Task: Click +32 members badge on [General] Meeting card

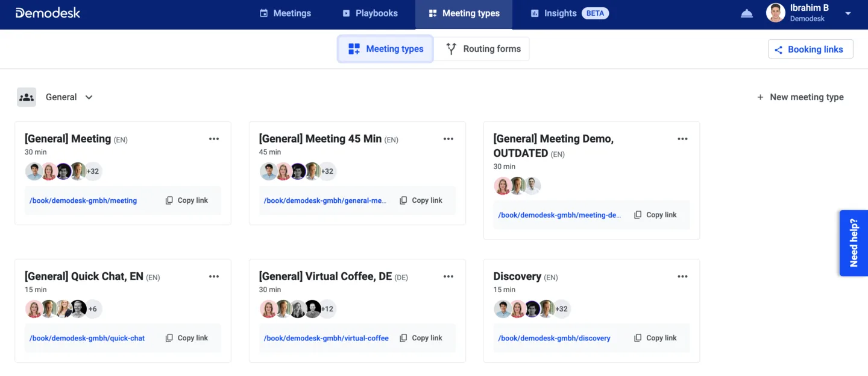Action: (x=93, y=171)
